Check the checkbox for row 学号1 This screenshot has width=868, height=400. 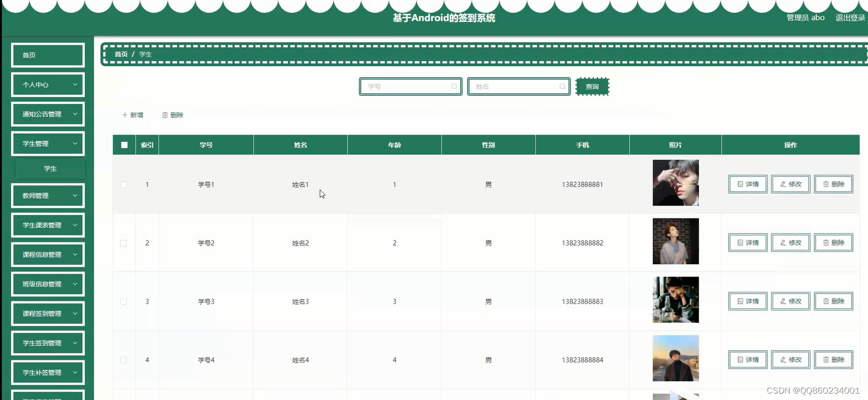tap(124, 185)
